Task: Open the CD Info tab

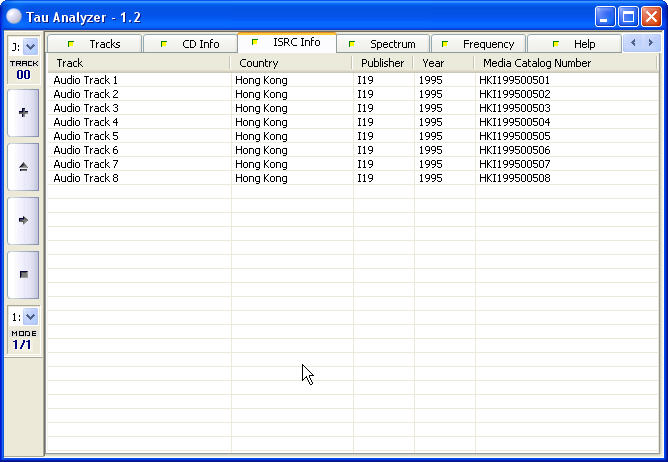Action: tap(190, 44)
